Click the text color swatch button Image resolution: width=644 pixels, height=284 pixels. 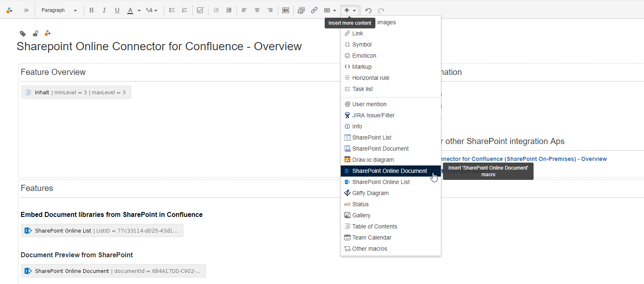130,10
